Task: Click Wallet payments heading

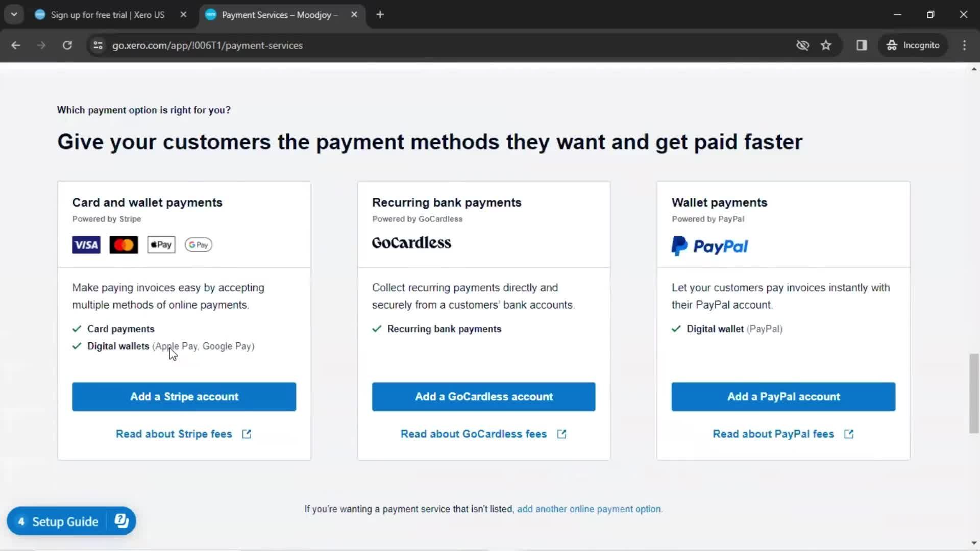Action: pos(719,203)
